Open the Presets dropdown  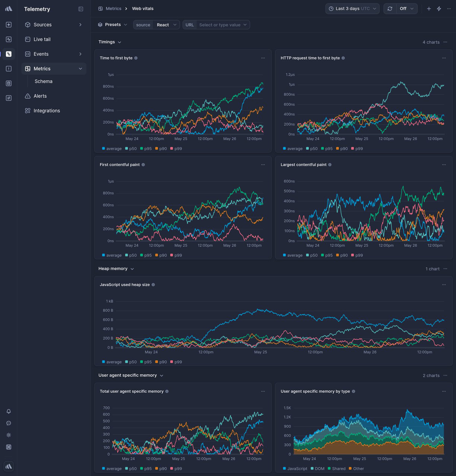(112, 25)
